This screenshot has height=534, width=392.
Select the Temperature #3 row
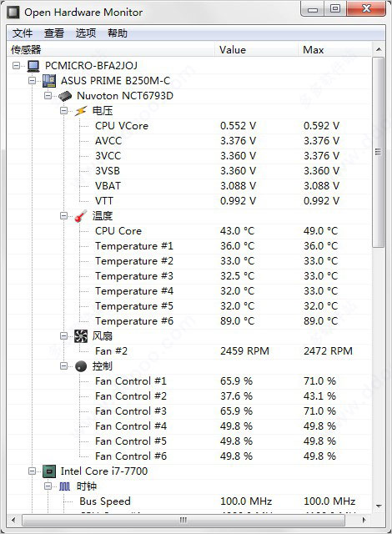(189, 276)
